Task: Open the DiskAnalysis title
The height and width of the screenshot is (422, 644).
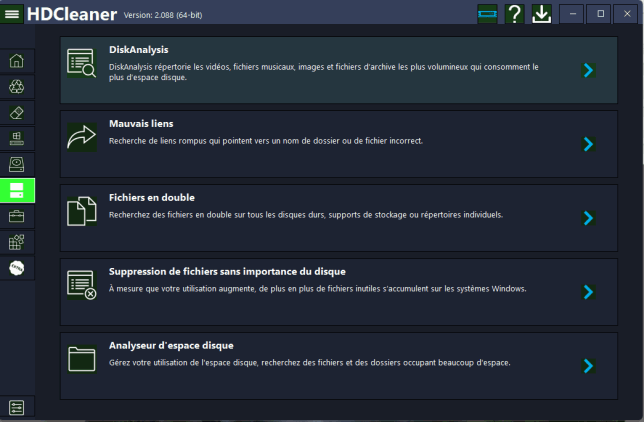Action: (138, 50)
